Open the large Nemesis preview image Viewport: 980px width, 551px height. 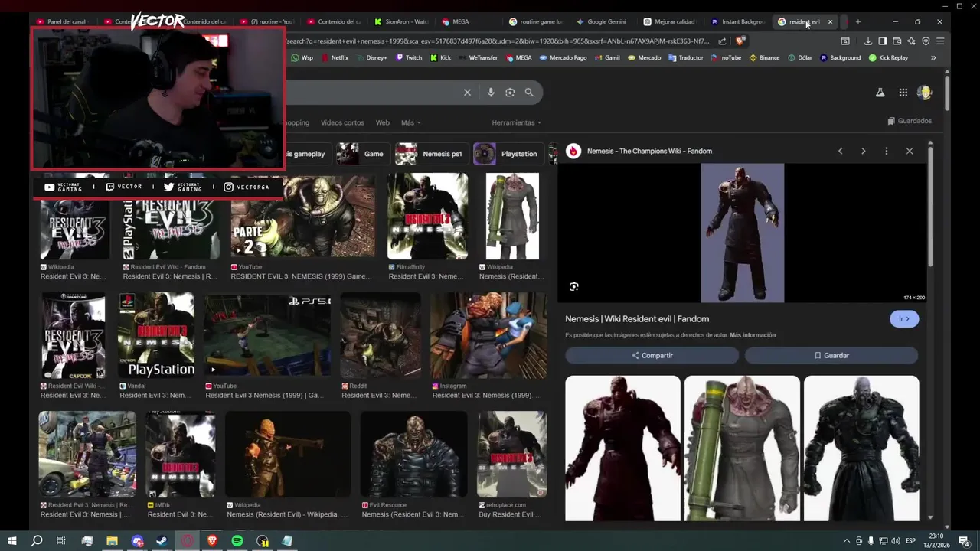point(742,233)
